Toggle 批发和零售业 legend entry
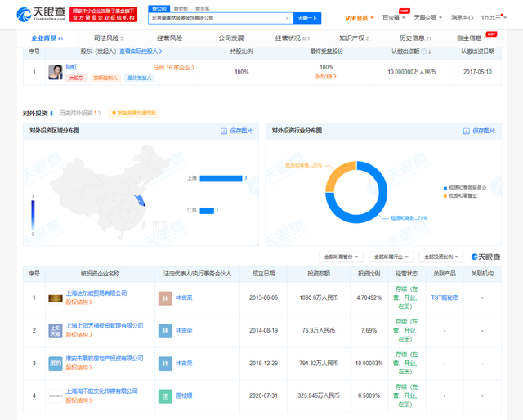Image resolution: width=523 pixels, height=420 pixels. pyautogui.click(x=460, y=196)
